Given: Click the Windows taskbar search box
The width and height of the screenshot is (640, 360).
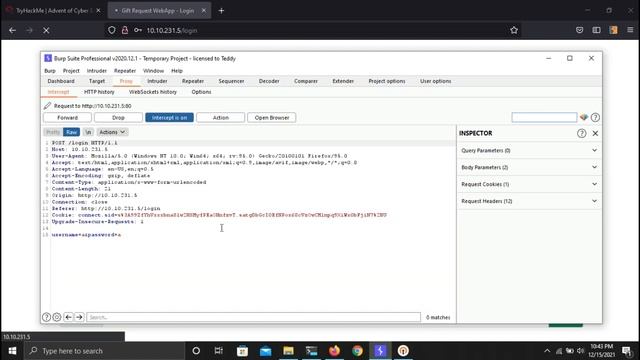Looking at the screenshot, I should pos(104,351).
